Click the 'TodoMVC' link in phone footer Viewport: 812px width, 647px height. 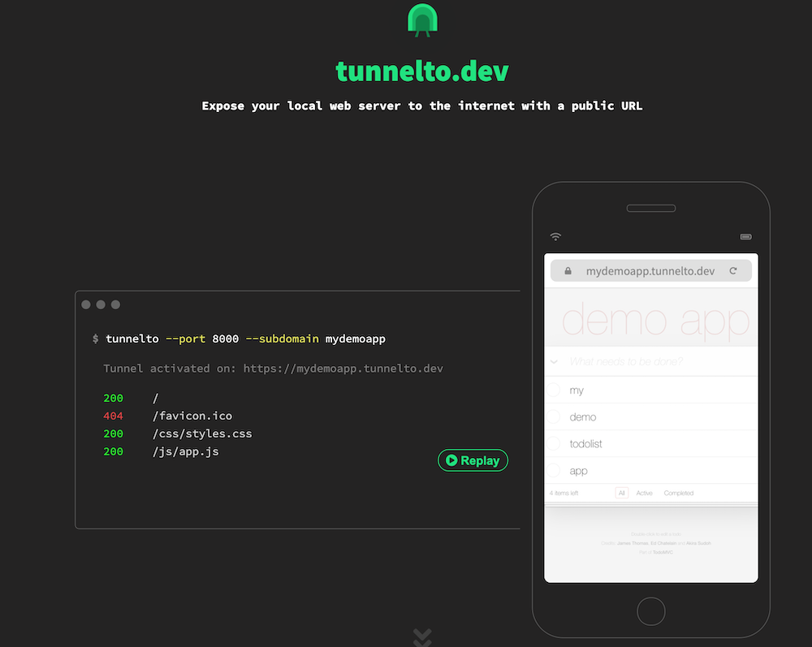(663, 552)
